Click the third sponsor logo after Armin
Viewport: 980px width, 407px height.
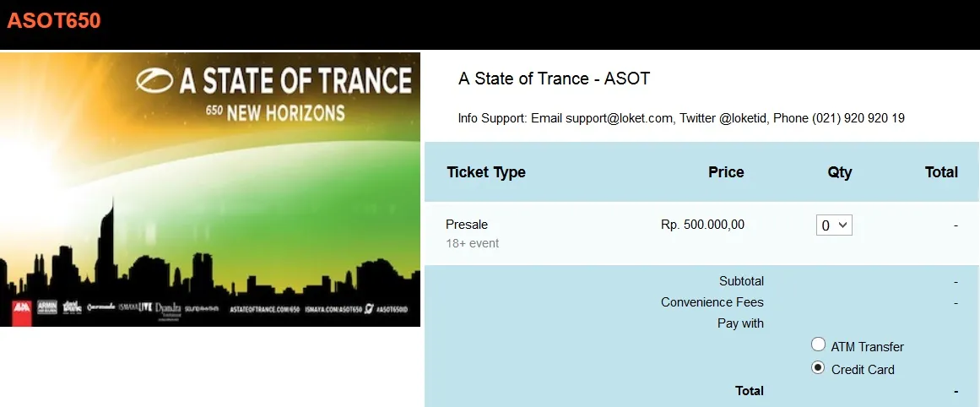(x=73, y=310)
